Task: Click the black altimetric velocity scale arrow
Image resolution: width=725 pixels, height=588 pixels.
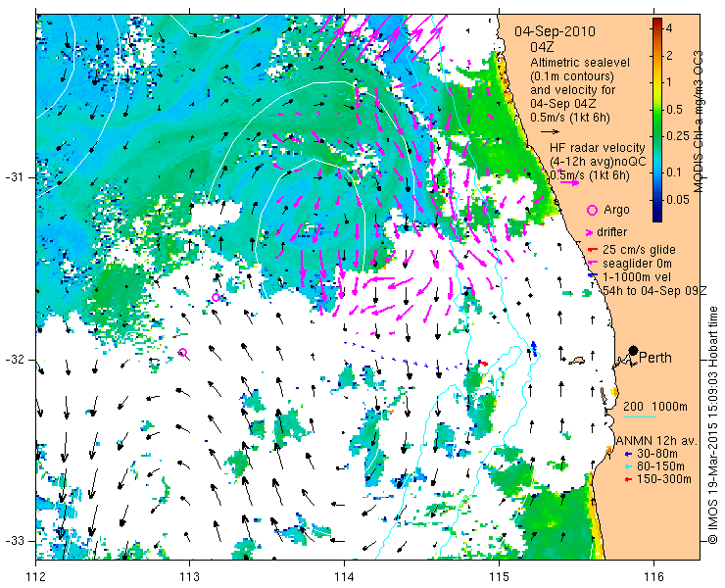Action: (x=550, y=132)
